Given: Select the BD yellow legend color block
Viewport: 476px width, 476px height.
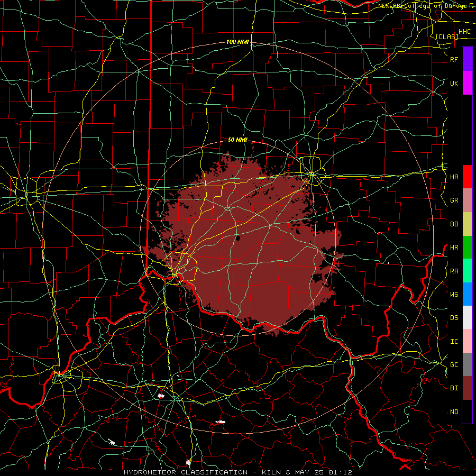Looking at the screenshot, I should coord(467,224).
